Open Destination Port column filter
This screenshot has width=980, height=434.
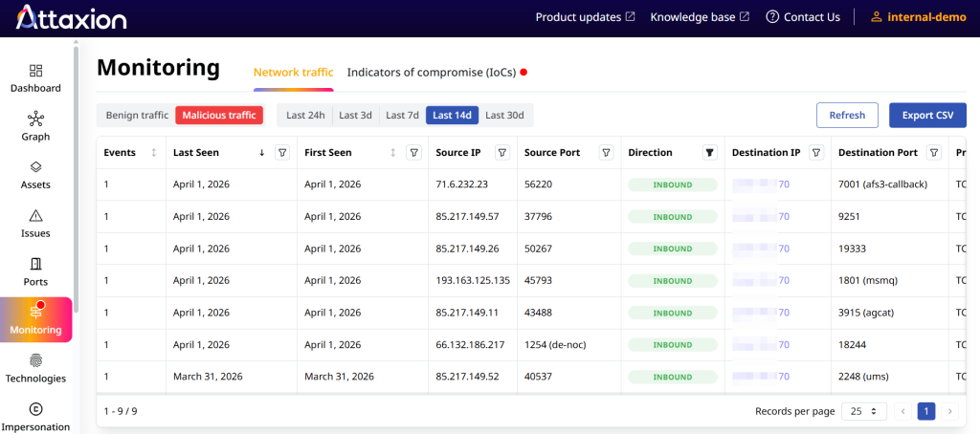pyautogui.click(x=934, y=152)
